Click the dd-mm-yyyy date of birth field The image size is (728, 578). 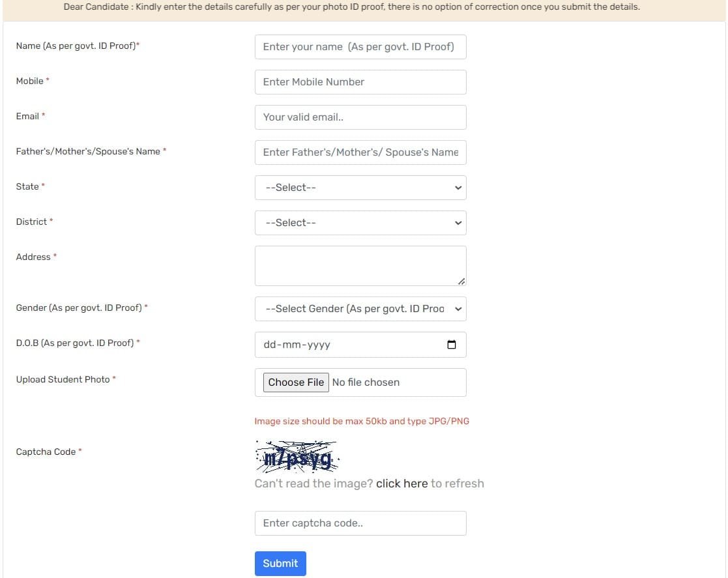(345, 345)
